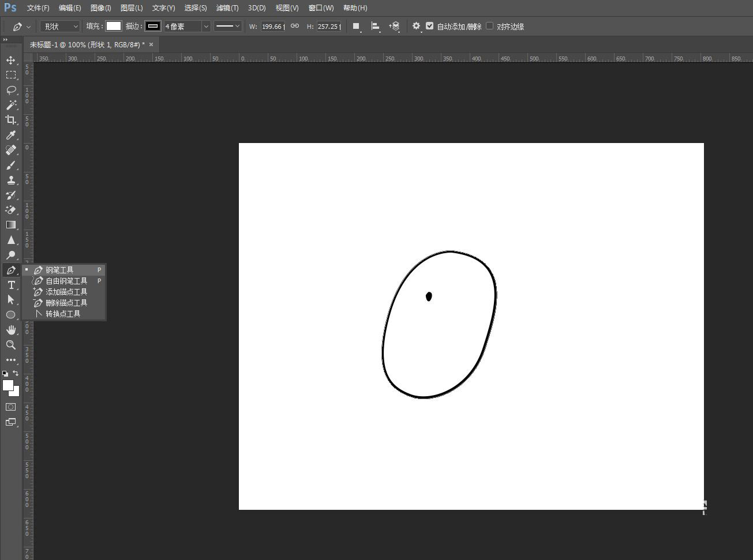Activate the Zoom magnifier tool
753x560 pixels.
pyautogui.click(x=10, y=345)
